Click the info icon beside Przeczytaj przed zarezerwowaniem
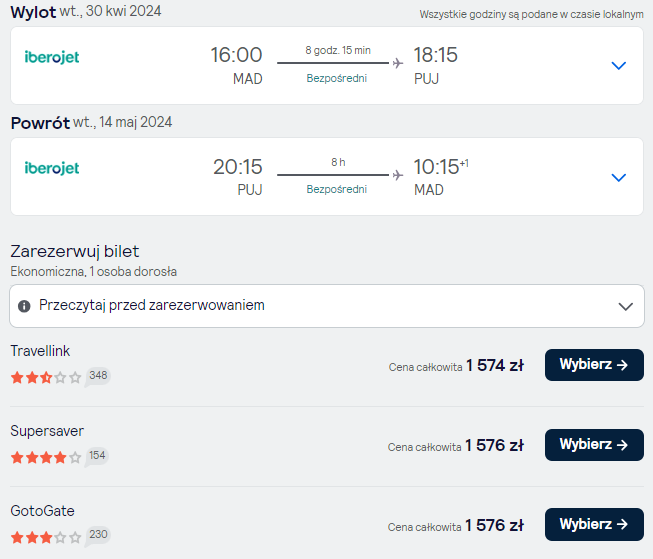Image resolution: width=653 pixels, height=559 pixels. [x=24, y=306]
